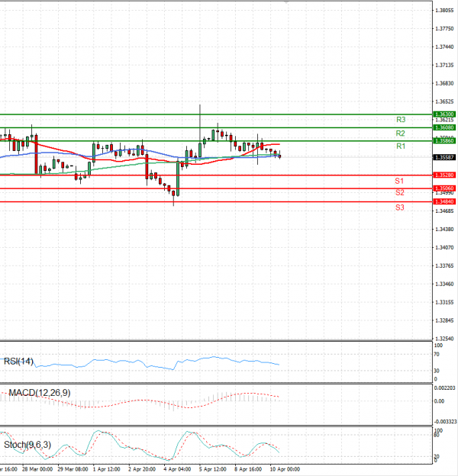
Task: Click the 1.37135 price axis value
Action: [x=444, y=66]
